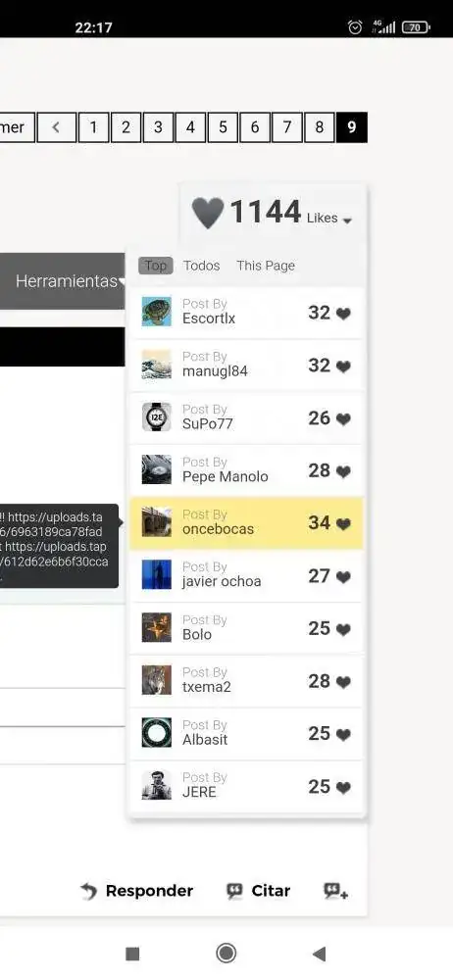This screenshot has height=980, width=453.
Task: Expand the Likes dropdown arrow
Action: 348,220
